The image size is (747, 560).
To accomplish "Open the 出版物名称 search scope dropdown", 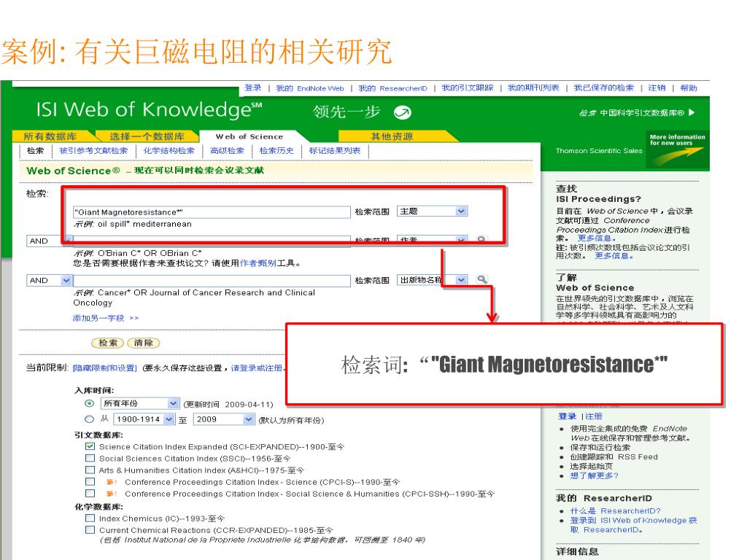I will pos(432,280).
